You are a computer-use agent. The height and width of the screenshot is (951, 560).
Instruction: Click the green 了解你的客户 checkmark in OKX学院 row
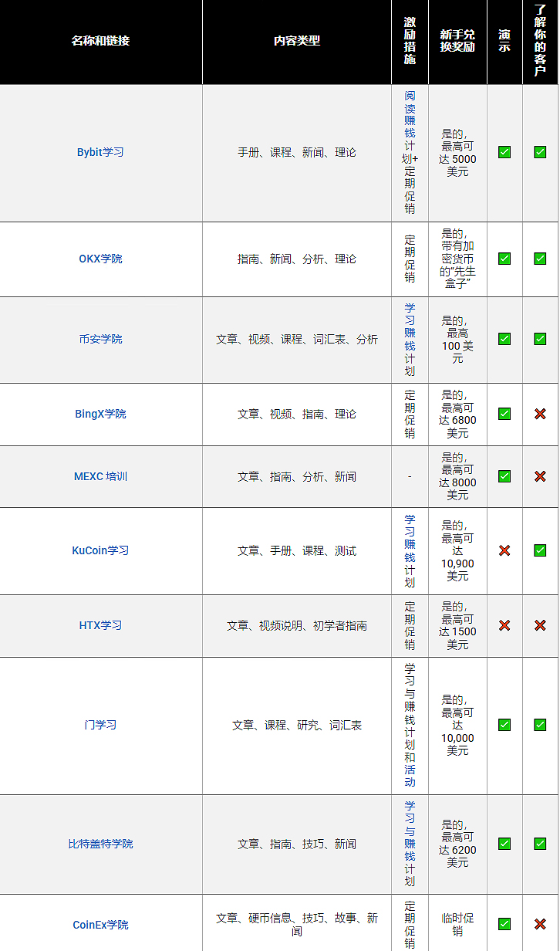click(x=540, y=259)
